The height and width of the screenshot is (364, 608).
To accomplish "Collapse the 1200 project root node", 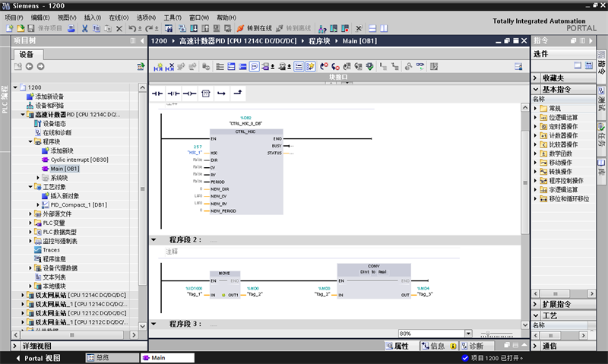I will click(x=15, y=87).
